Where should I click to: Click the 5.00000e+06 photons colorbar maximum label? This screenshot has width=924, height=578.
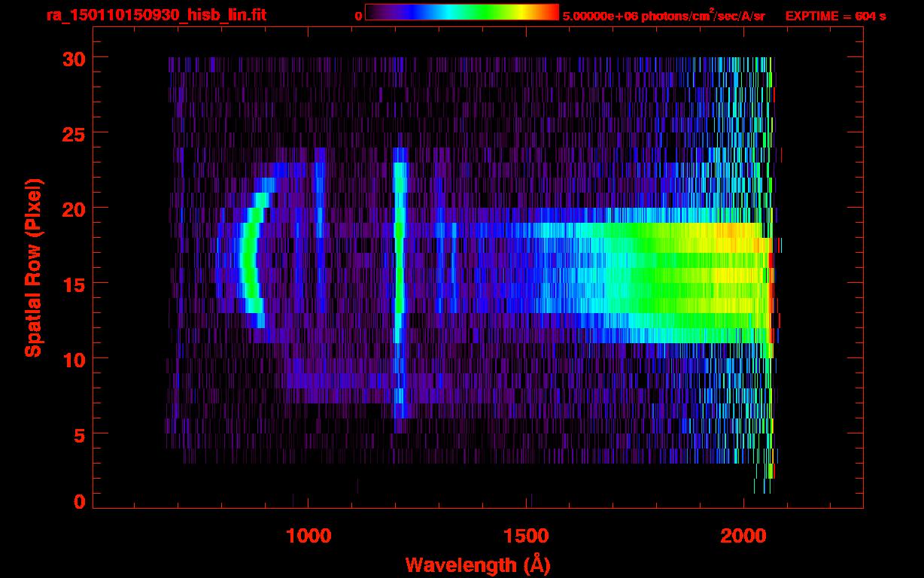click(664, 15)
